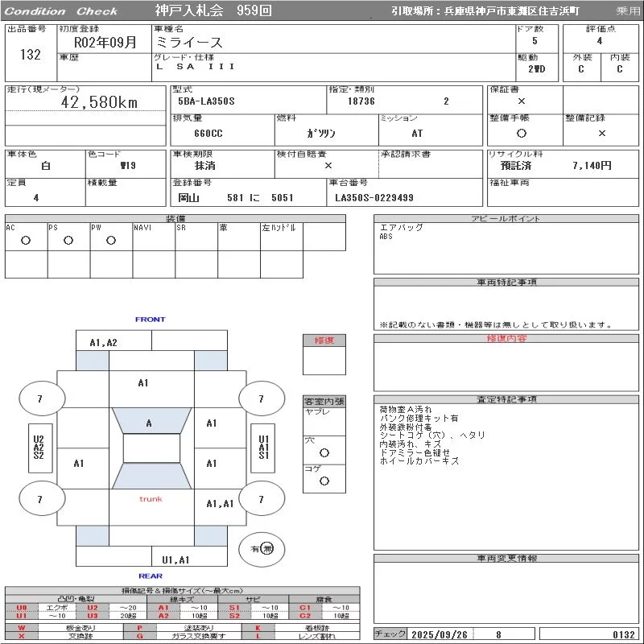This screenshot has height=644, width=644.
Task: Click the body color value 白
Action: pos(46,166)
